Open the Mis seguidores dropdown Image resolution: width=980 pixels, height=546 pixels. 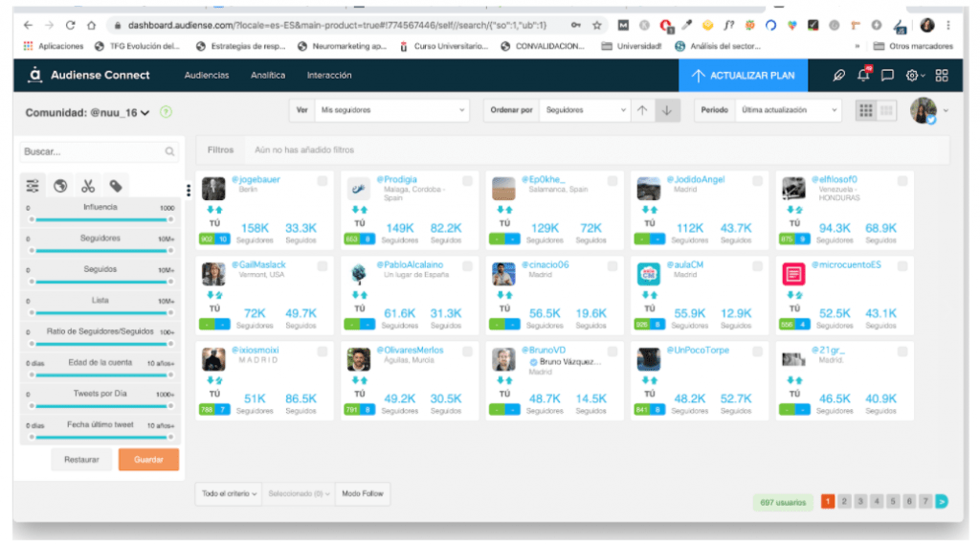[391, 110]
